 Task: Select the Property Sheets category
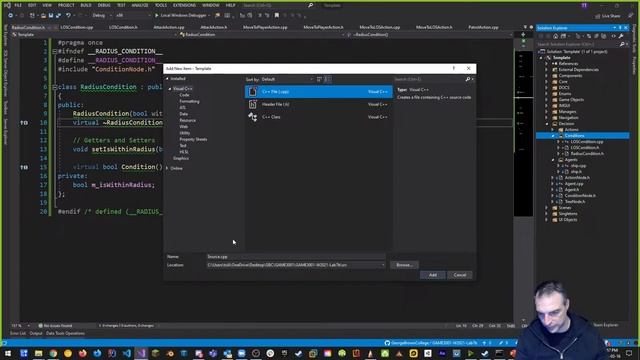[x=193, y=140]
